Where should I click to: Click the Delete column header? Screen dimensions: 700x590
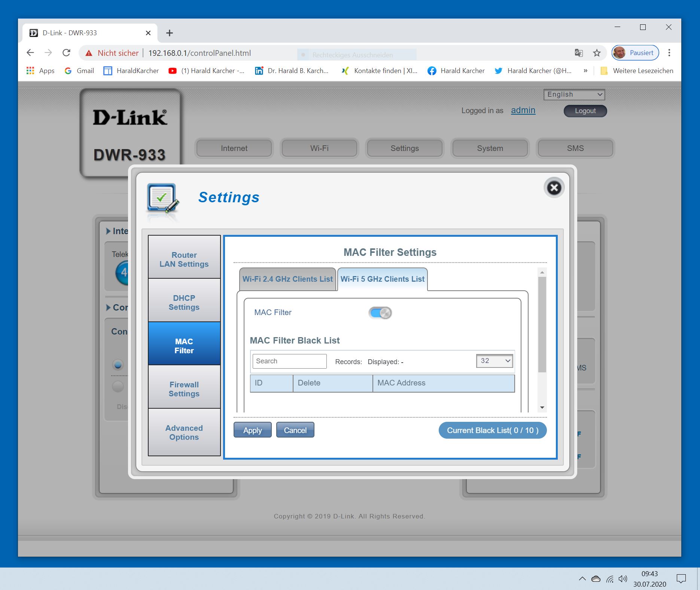pos(333,383)
